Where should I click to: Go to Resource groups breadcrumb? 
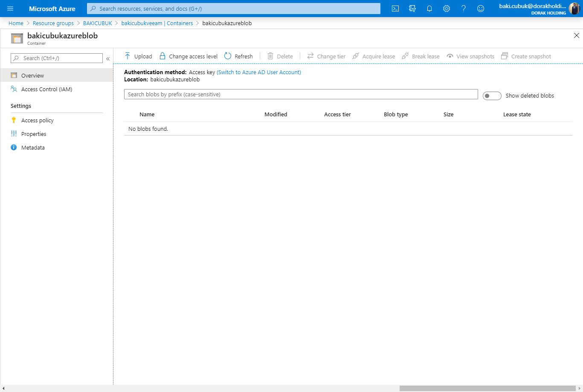click(x=53, y=23)
